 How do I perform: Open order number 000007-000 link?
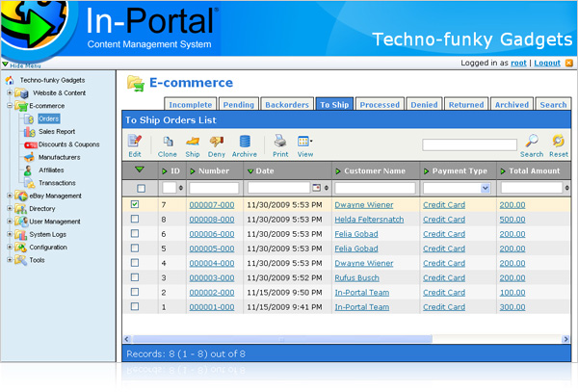point(212,205)
